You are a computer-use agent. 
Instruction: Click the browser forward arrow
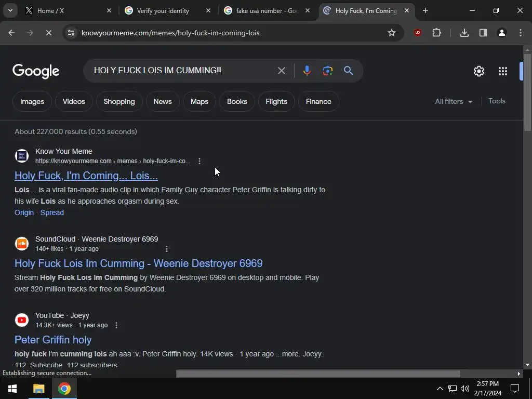pyautogui.click(x=30, y=33)
